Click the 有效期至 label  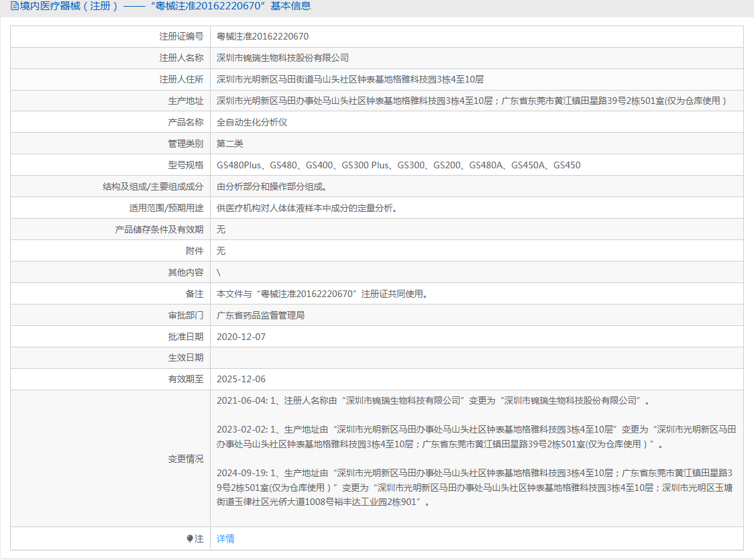coord(186,380)
